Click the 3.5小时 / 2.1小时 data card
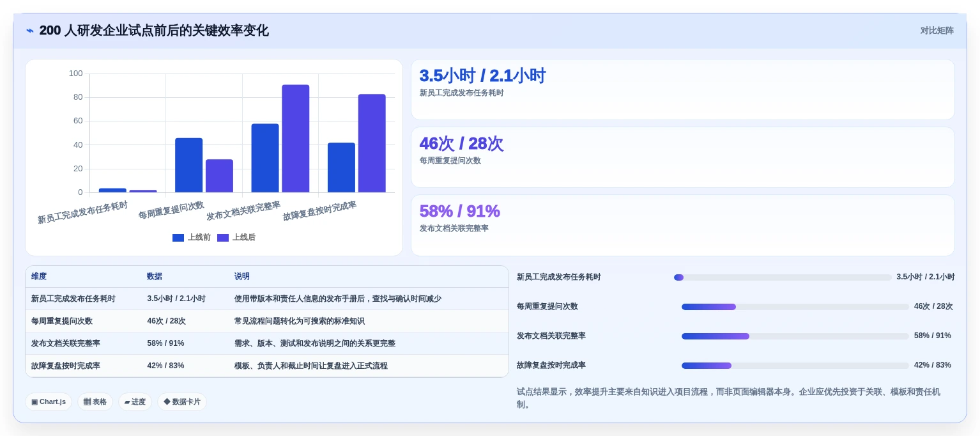 pos(682,90)
